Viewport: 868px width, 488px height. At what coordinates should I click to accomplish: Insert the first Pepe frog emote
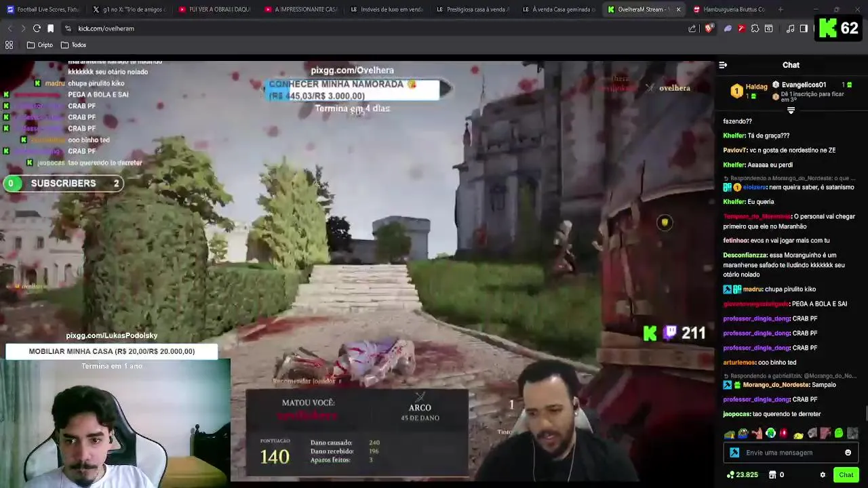pos(730,434)
